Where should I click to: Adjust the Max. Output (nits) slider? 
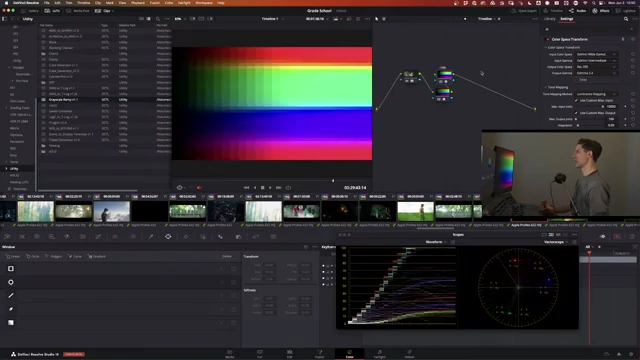coord(589,119)
